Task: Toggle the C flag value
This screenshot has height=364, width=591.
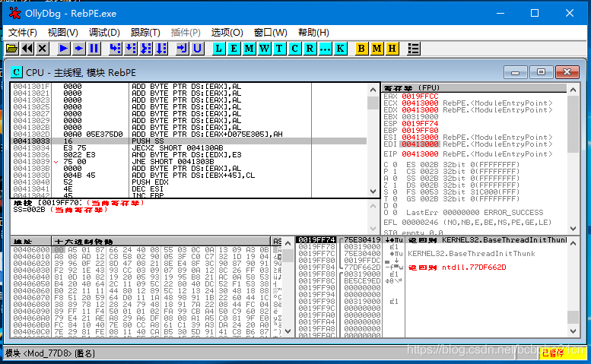Action: [395, 164]
